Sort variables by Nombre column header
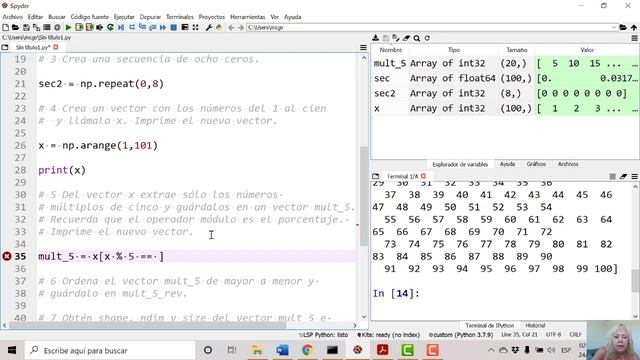 click(391, 50)
